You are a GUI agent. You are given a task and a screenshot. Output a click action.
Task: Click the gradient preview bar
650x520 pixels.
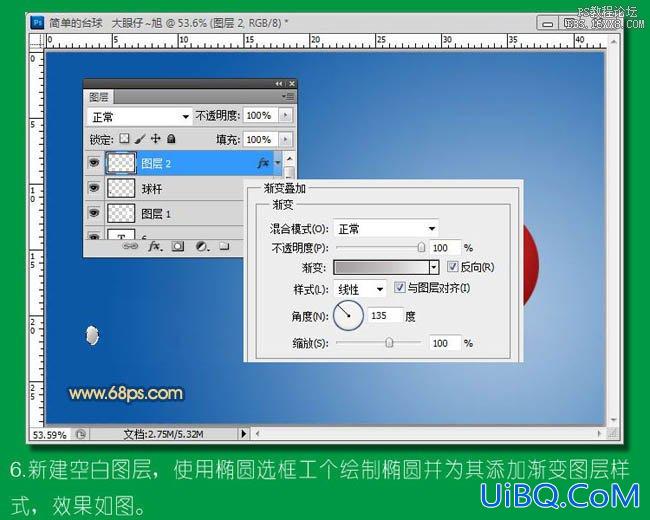[381, 267]
